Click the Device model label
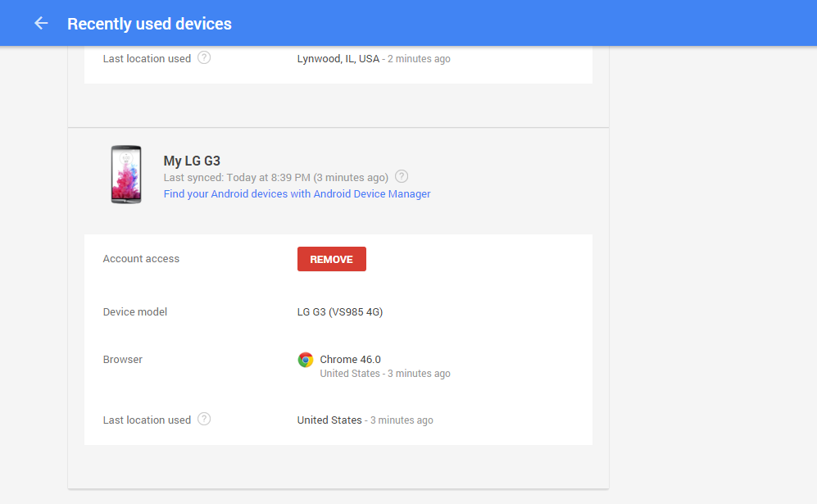Image resolution: width=817 pixels, height=504 pixels. tap(135, 312)
